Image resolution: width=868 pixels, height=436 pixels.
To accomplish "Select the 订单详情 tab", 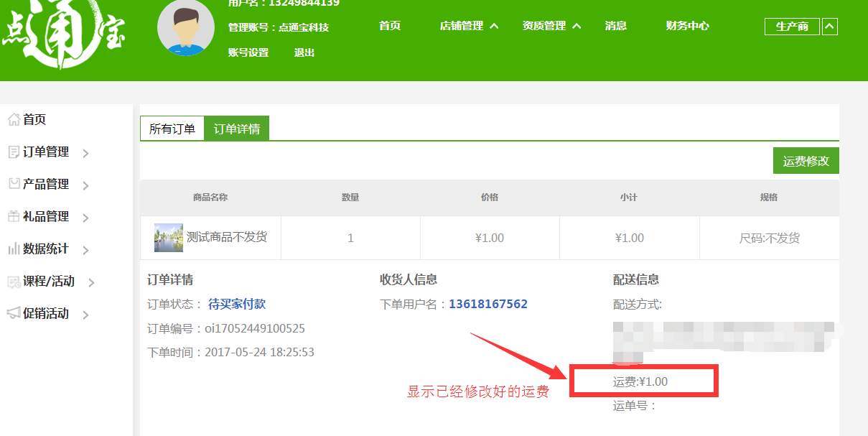I will [237, 129].
